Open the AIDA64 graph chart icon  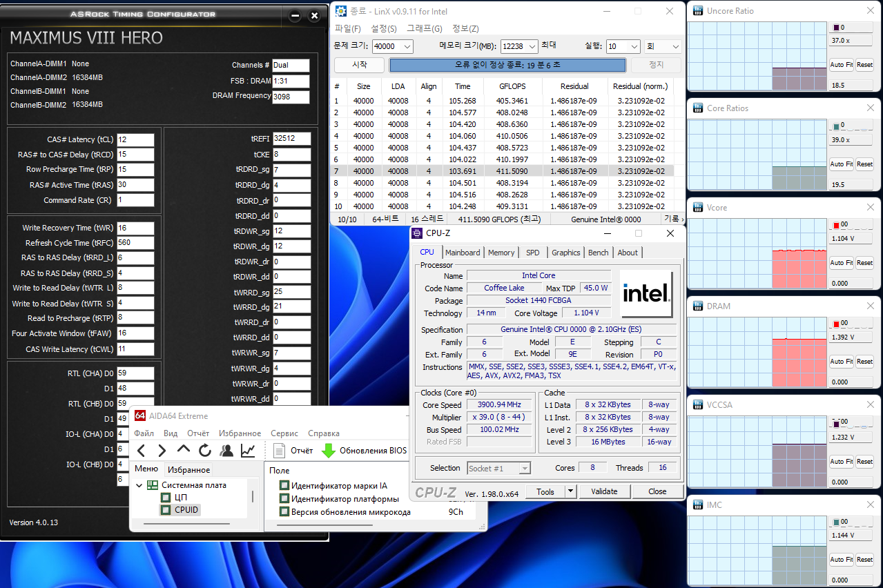pos(247,451)
